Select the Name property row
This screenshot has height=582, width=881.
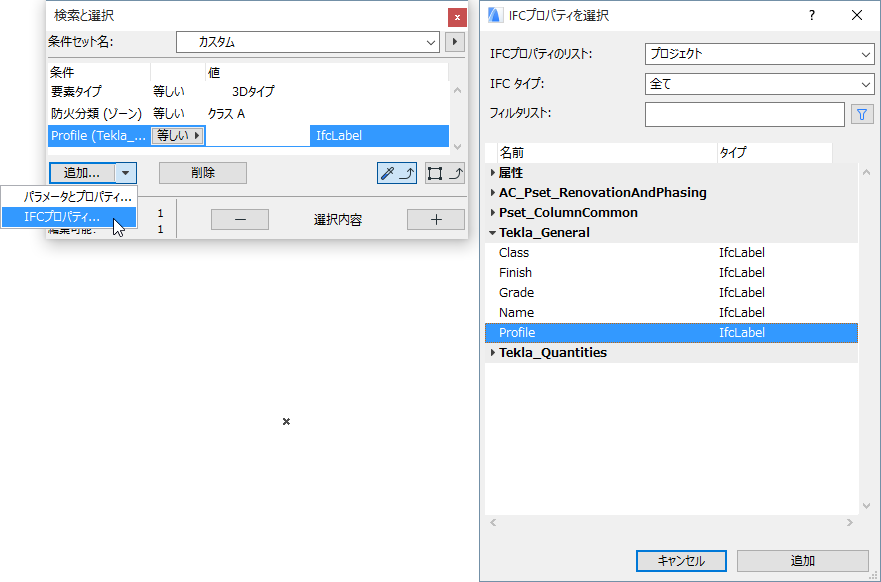click(671, 312)
